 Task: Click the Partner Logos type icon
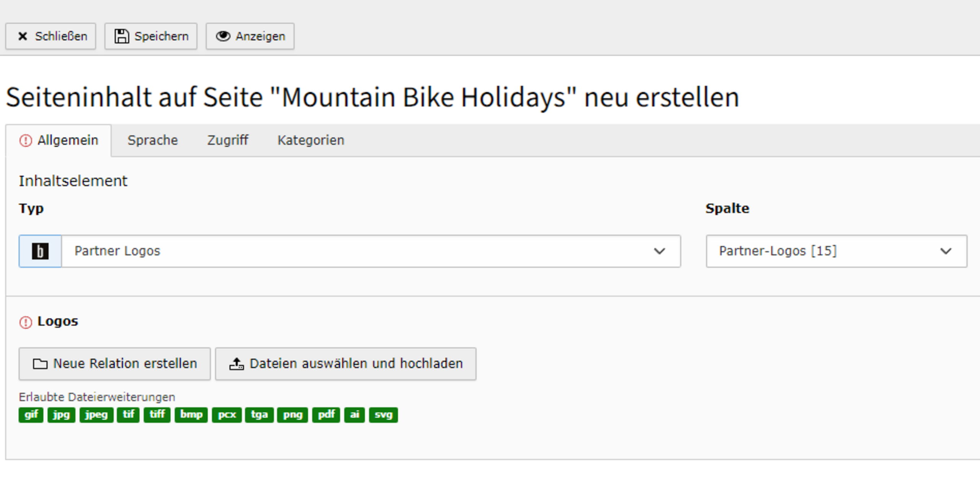(40, 252)
